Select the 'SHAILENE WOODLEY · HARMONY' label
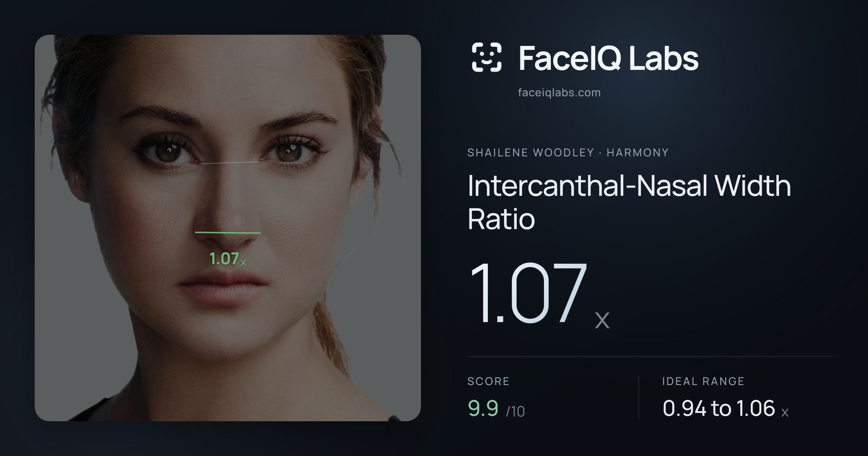This screenshot has height=456, width=868. pos(568,153)
